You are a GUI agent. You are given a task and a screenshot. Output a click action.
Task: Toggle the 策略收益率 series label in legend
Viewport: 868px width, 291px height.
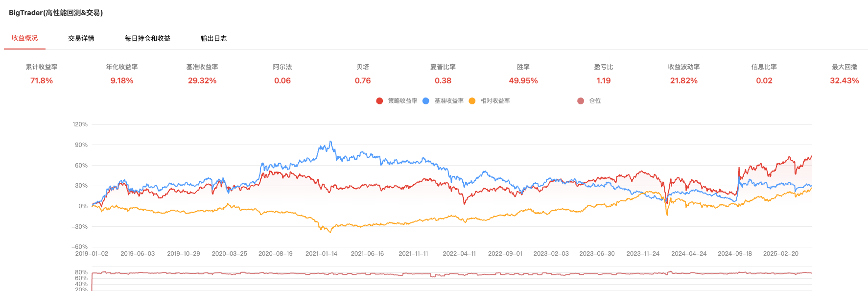point(402,101)
